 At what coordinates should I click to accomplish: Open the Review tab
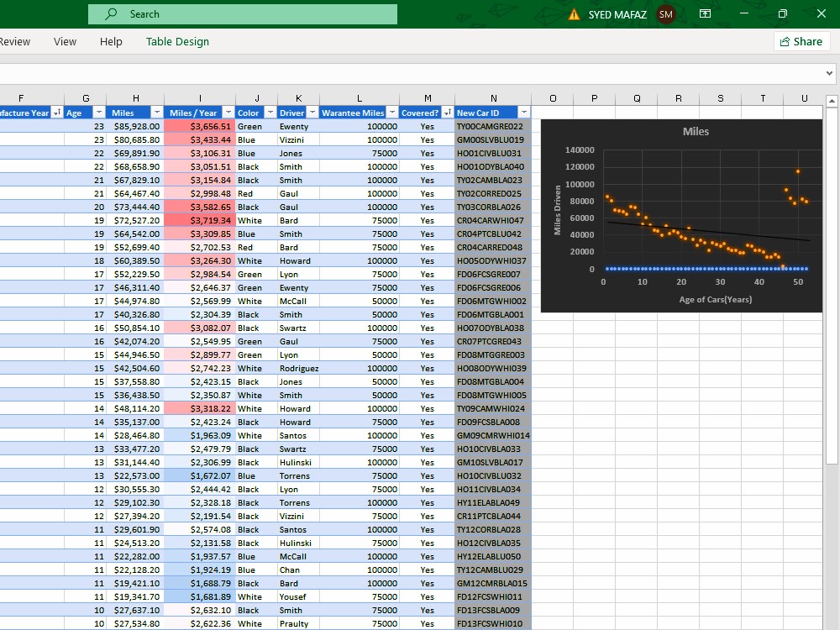coord(14,41)
